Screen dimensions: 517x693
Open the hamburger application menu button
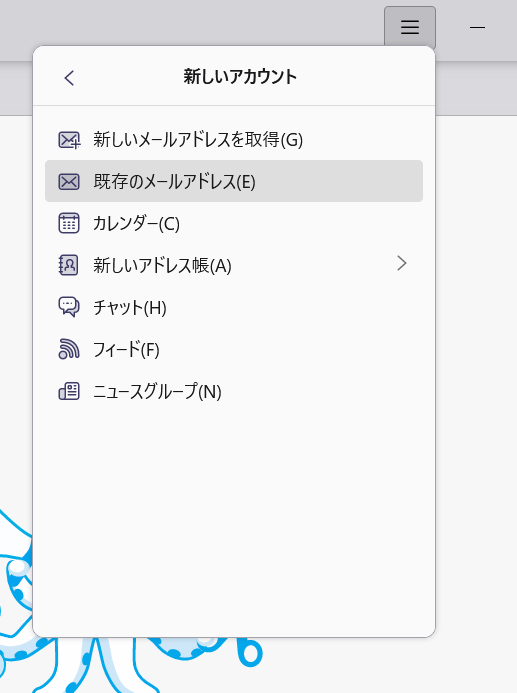410,27
